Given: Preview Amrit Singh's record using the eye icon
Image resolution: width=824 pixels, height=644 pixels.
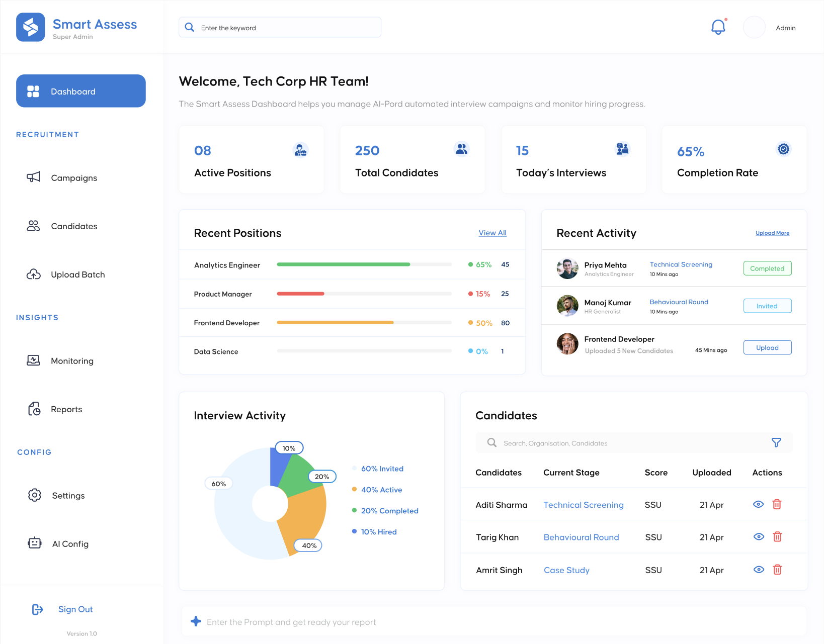Looking at the screenshot, I should tap(759, 570).
